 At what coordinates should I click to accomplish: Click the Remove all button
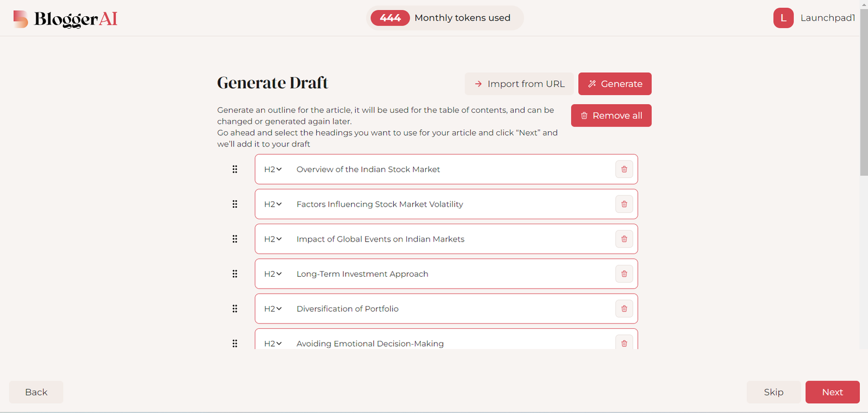click(611, 116)
